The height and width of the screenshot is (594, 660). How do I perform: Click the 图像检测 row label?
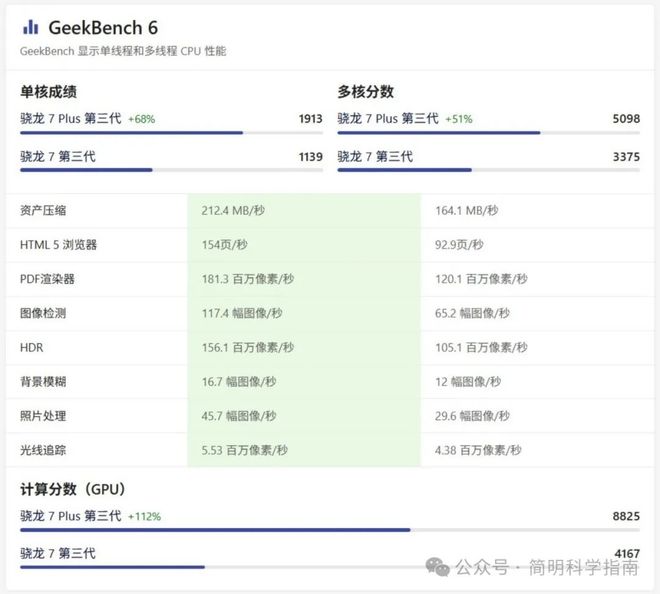coord(43,313)
